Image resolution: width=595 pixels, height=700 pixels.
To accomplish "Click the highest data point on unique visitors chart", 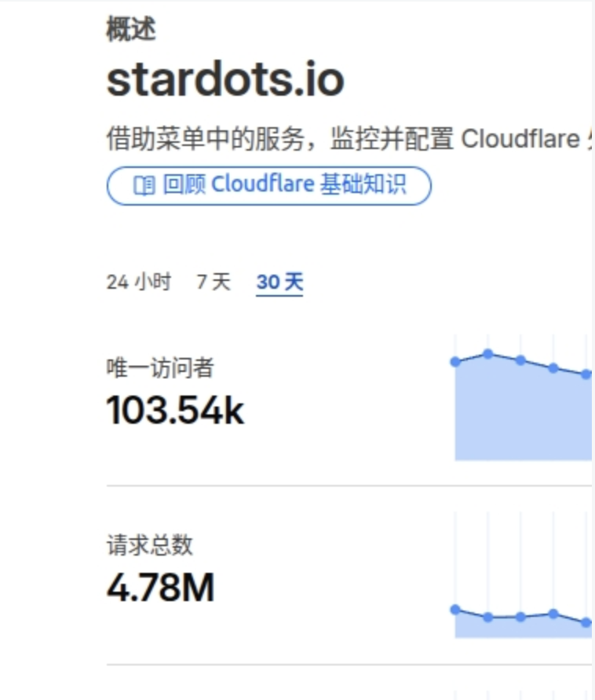I will pyautogui.click(x=487, y=354).
